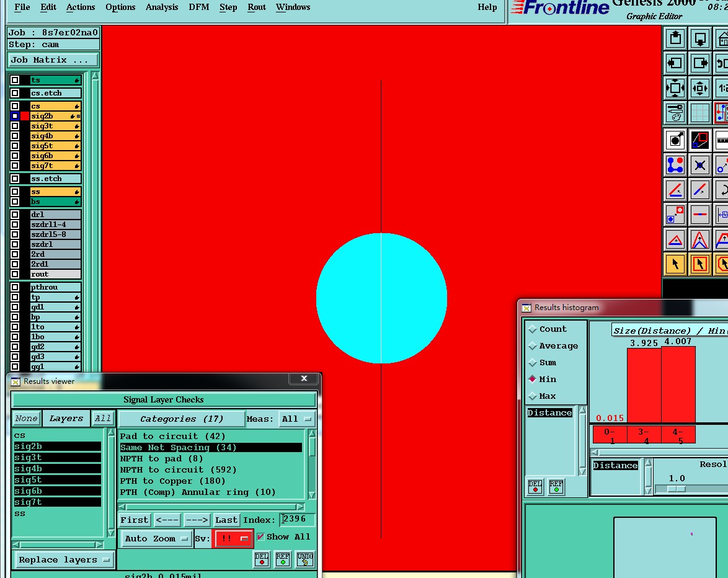Click the 3-4 histogram range bar

click(644, 385)
